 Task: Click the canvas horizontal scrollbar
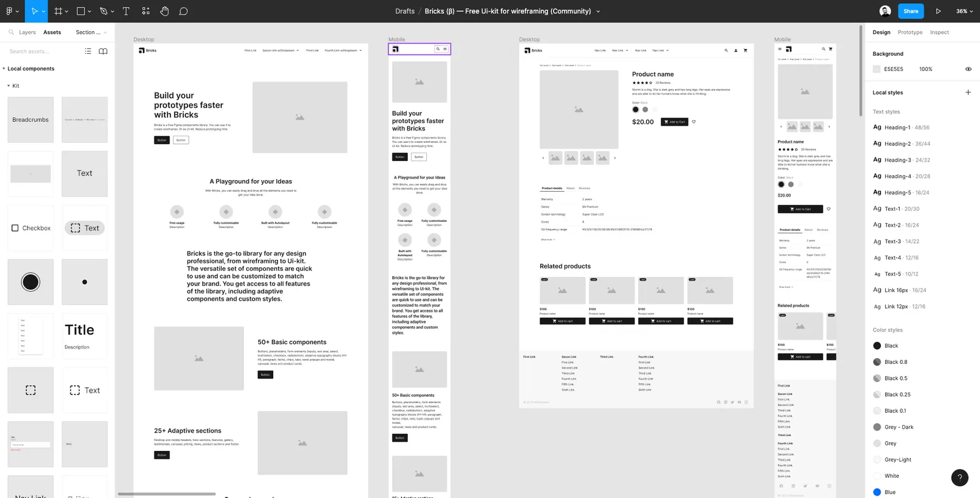point(167,494)
